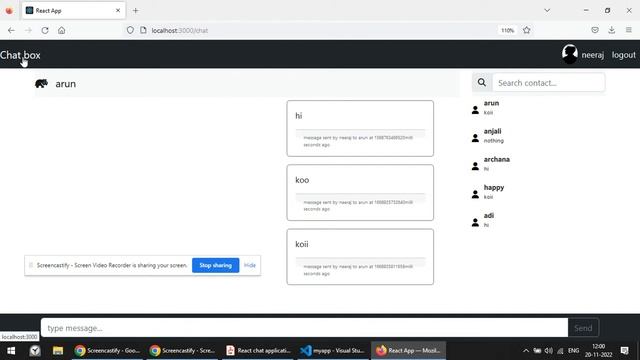Go to browser home page
This screenshot has height=360, width=640.
coord(62,30)
